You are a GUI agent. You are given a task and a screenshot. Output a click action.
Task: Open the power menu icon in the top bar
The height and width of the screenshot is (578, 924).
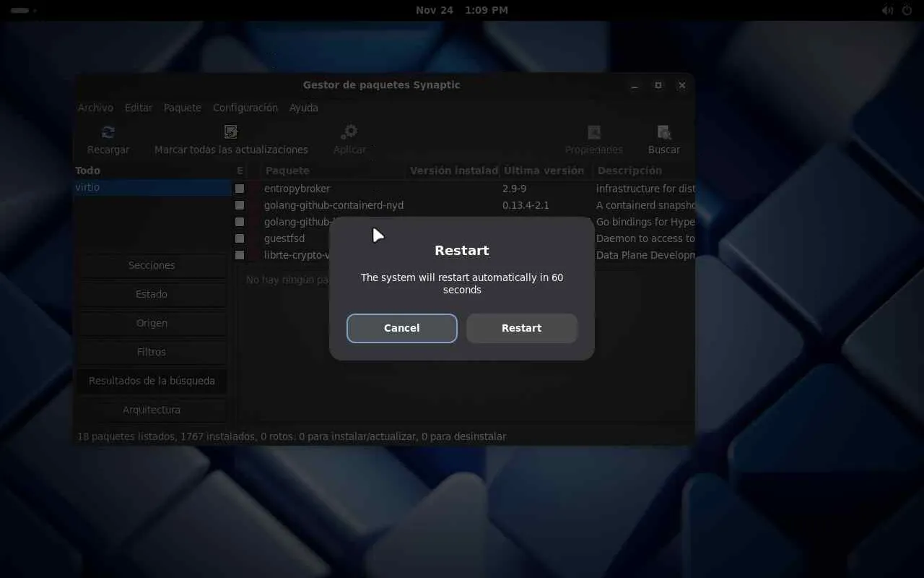point(907,10)
